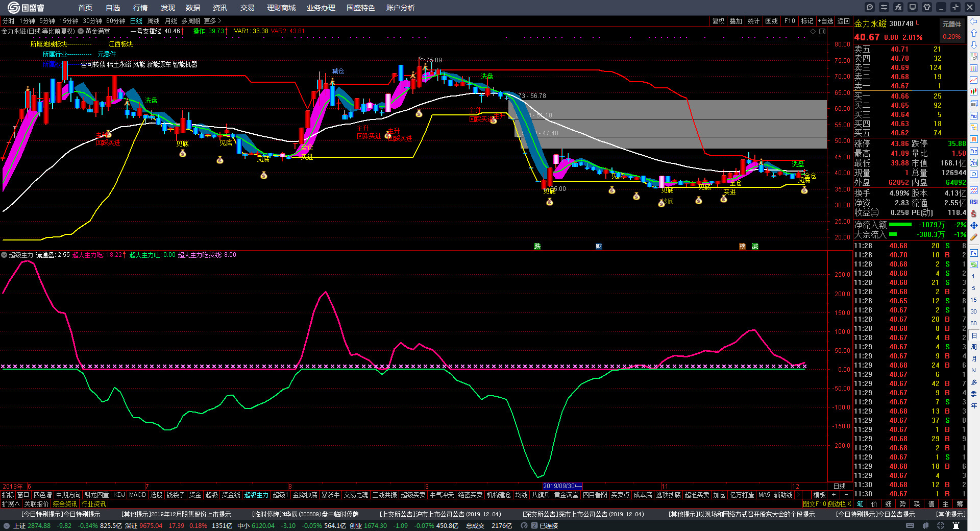Click the screen display icon in title bar
This screenshot has width=980, height=531.
point(913,7)
